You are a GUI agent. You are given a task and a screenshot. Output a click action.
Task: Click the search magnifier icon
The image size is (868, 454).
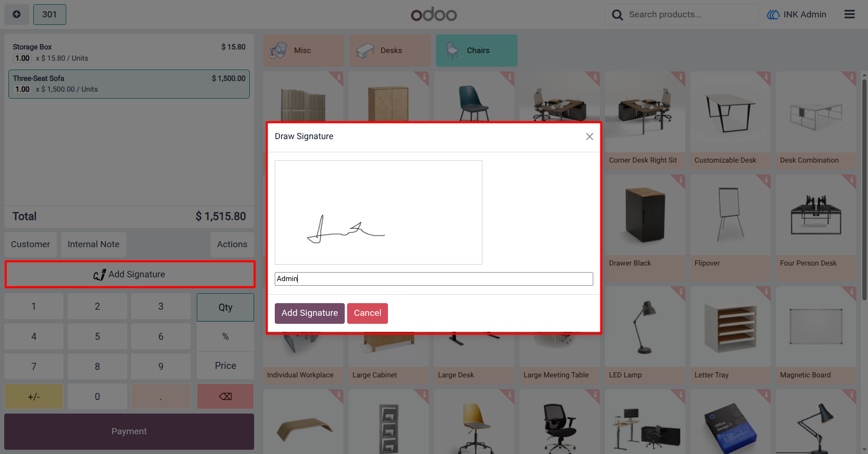point(617,15)
